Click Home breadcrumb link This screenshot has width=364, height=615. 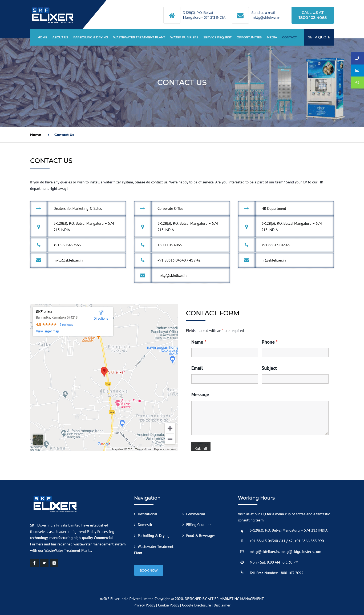pos(35,135)
